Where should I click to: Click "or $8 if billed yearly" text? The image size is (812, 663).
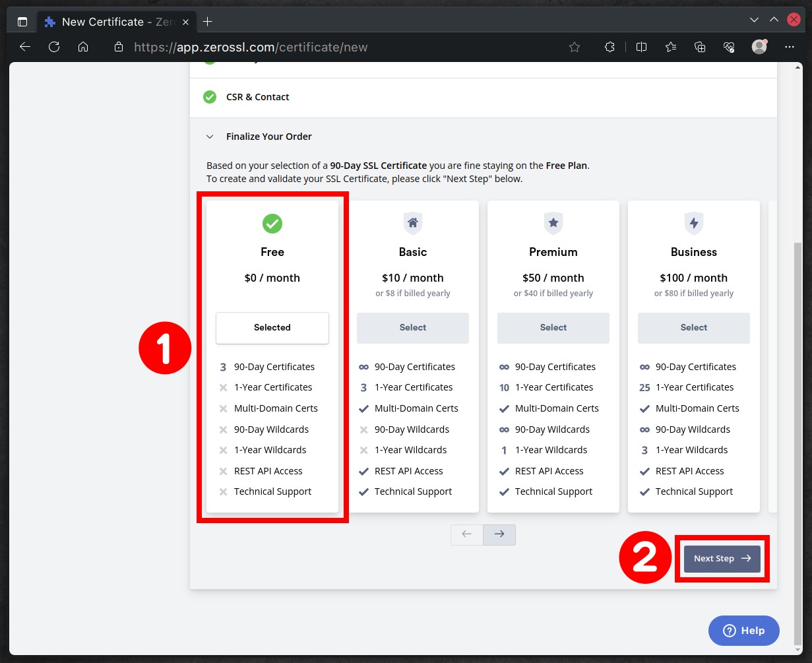click(x=413, y=294)
